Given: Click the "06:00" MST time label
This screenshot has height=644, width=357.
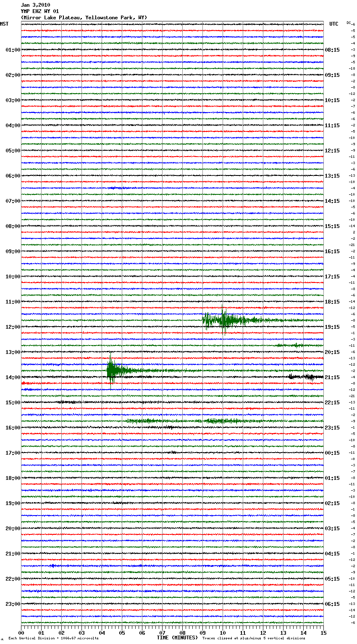Looking at the screenshot, I should point(13,176).
